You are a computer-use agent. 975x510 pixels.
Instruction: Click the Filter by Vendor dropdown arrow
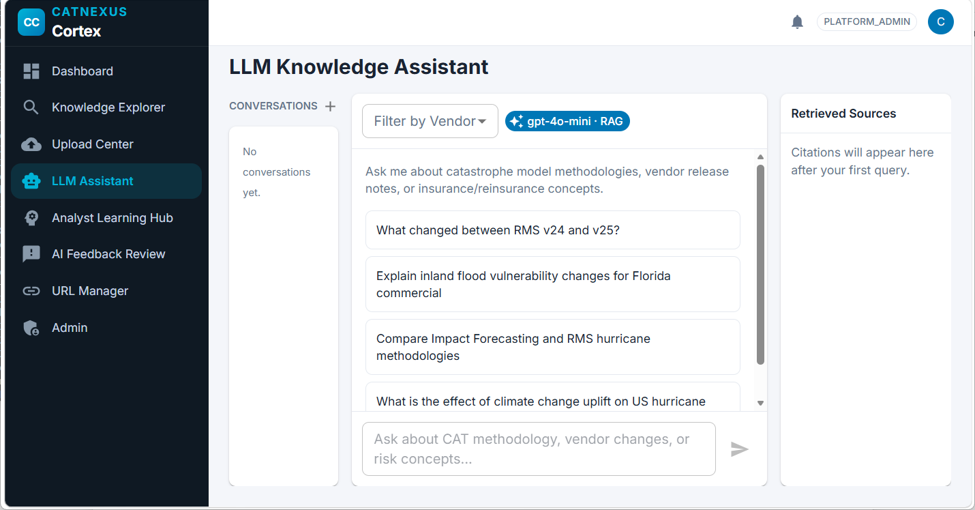pyautogui.click(x=482, y=122)
